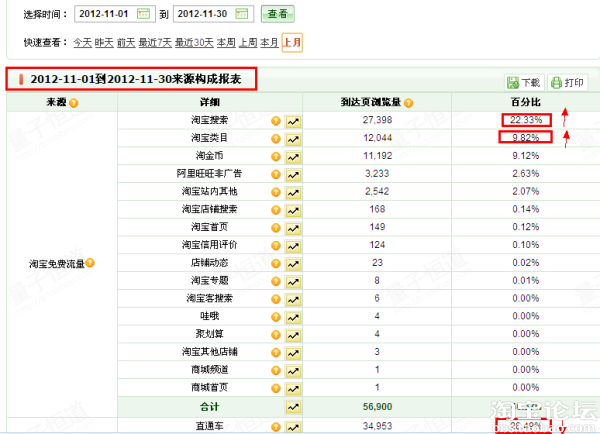Select the 2012-11-01 start date field
Viewport: 600px width, 434px height.
coord(115,14)
